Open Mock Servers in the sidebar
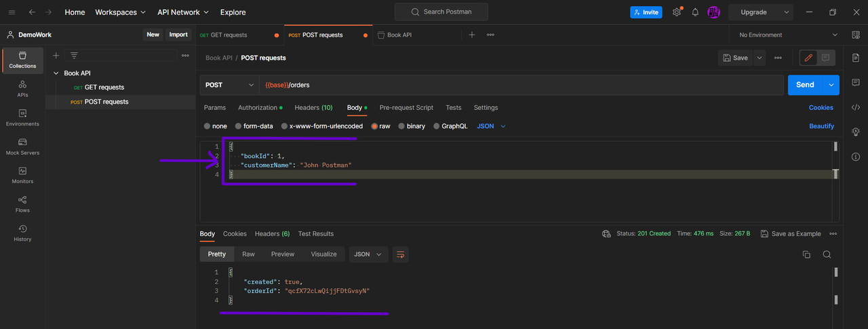This screenshot has height=329, width=868. click(x=22, y=146)
